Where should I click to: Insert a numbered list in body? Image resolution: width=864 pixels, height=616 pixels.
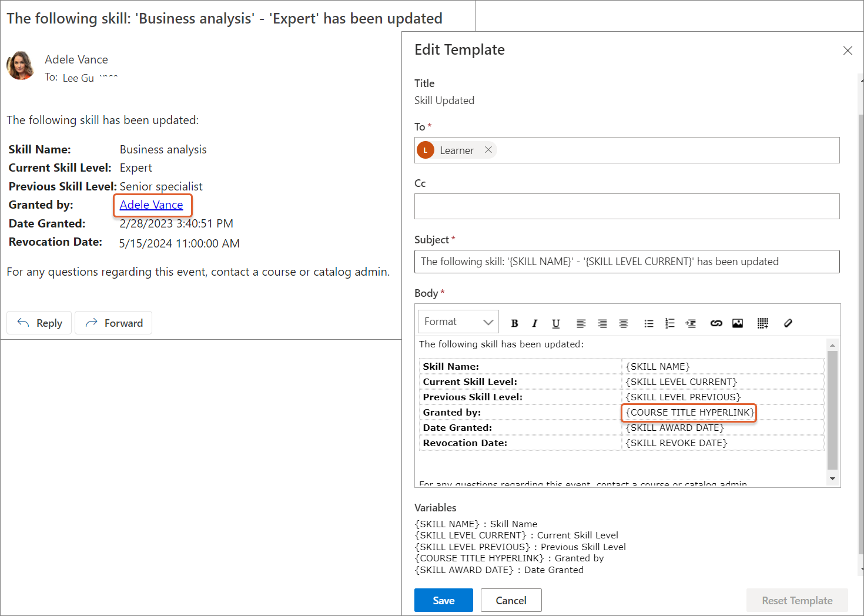[669, 323]
